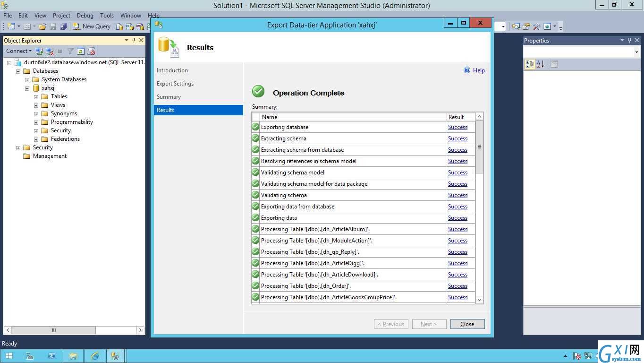Open Success link for Exporting database
The image size is (644, 363).
coord(458,127)
